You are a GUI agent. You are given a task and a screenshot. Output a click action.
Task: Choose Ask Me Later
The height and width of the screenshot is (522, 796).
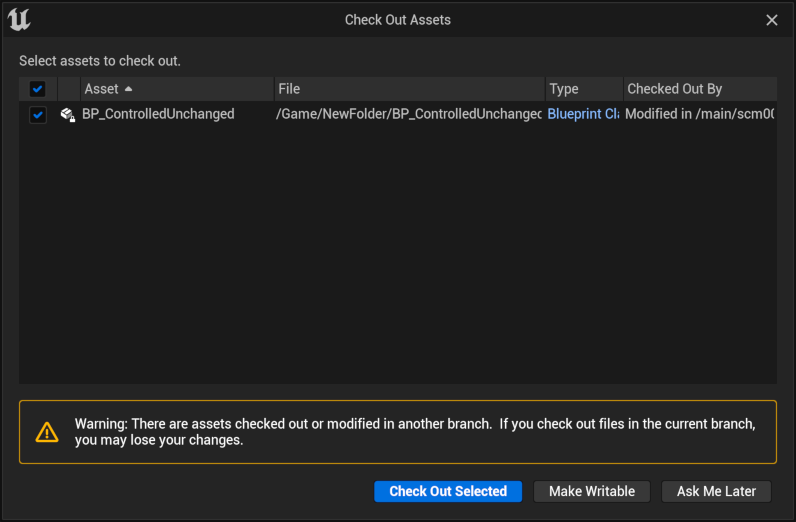[x=716, y=491]
